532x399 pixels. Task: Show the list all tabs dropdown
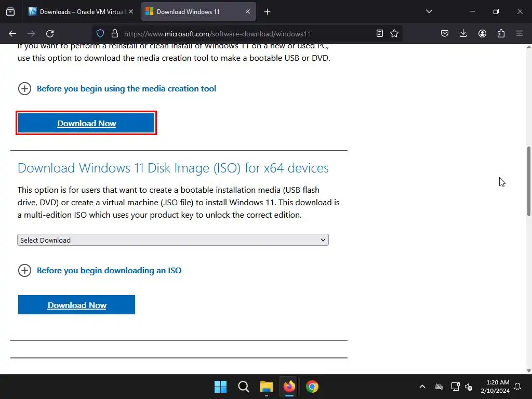pyautogui.click(x=429, y=11)
